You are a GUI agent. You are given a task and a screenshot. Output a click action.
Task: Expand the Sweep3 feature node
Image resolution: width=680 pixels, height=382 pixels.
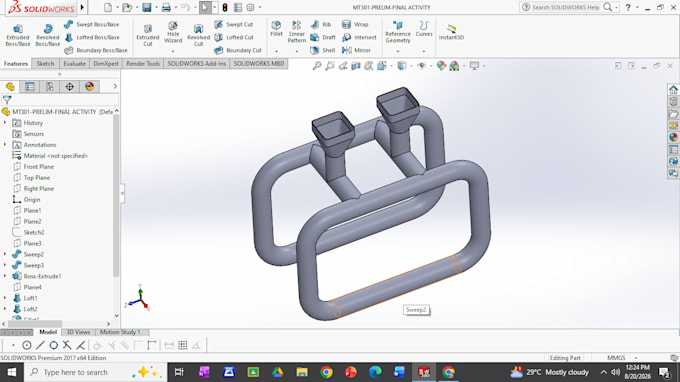(5, 265)
